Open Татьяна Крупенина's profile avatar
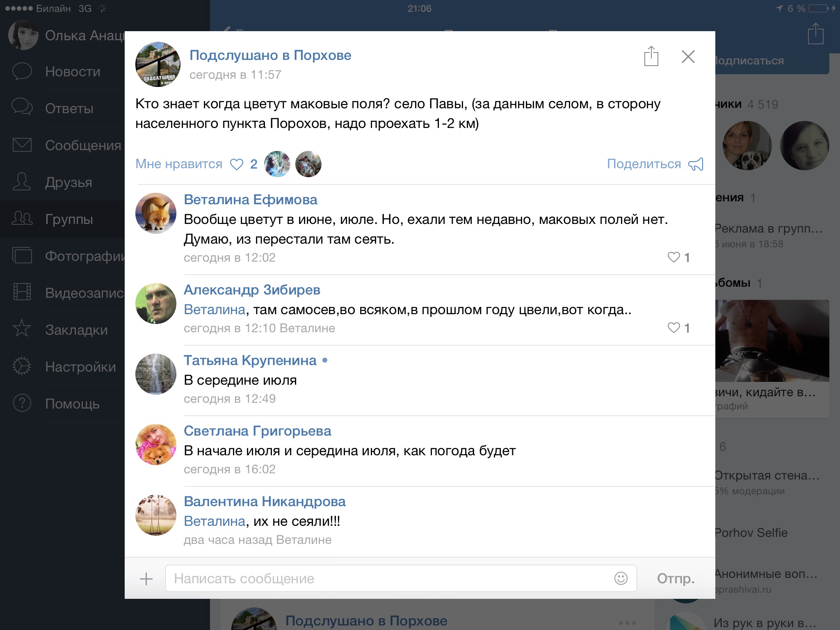 156,374
